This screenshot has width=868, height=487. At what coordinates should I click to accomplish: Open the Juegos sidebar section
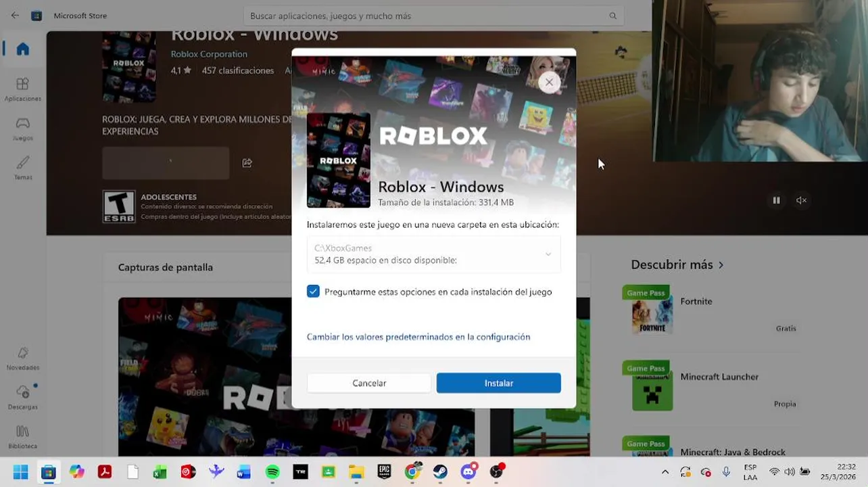(22, 129)
